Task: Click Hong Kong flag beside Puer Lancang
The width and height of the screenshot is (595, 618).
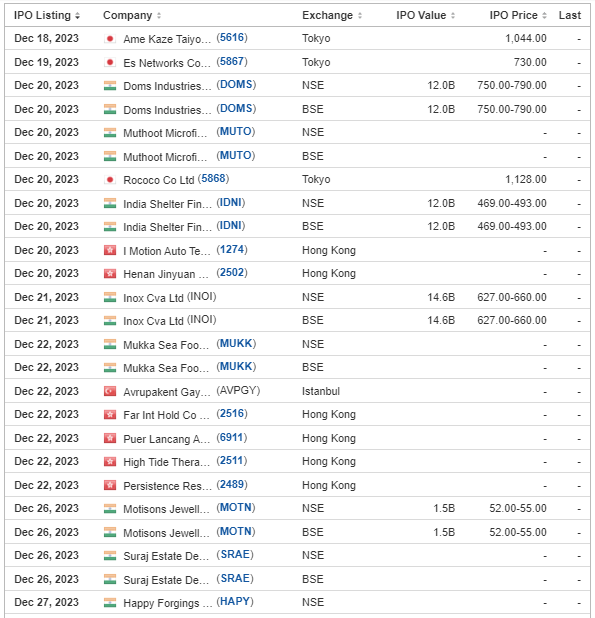Action: coord(110,438)
